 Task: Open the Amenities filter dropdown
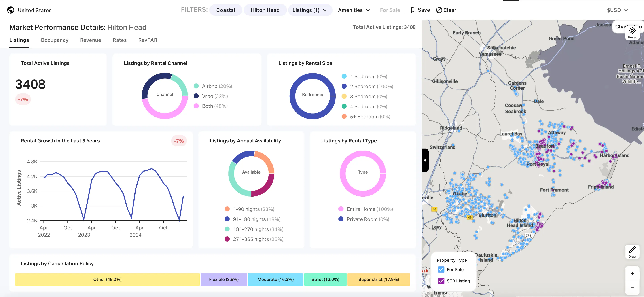(354, 10)
